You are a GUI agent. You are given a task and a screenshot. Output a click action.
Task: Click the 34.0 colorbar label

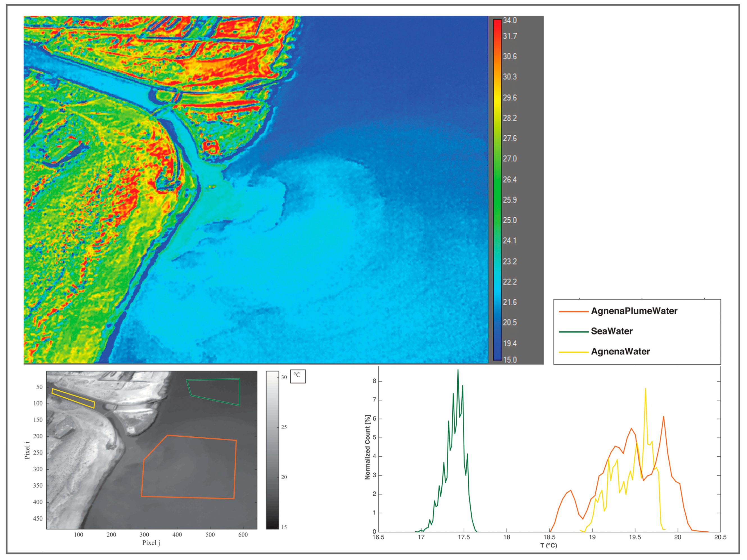[510, 20]
